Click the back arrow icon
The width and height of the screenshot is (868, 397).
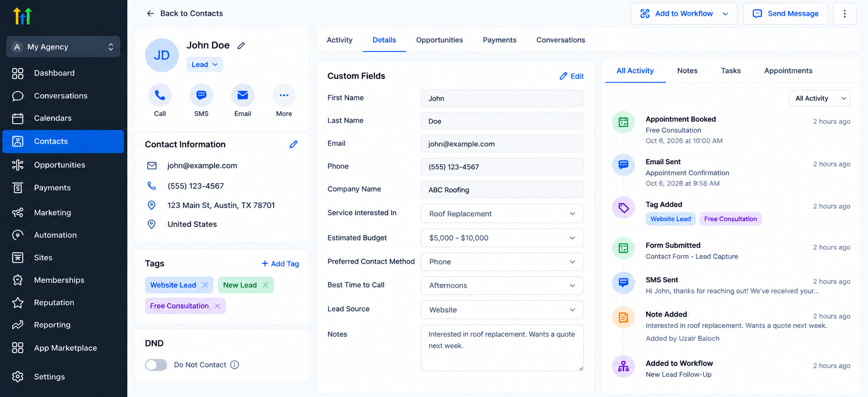[x=150, y=14]
